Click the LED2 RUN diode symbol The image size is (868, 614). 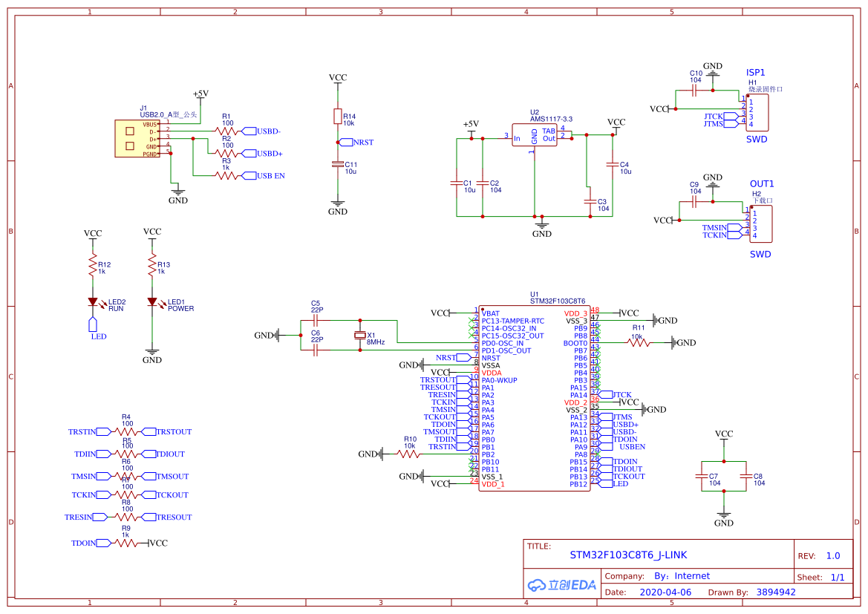pos(93,302)
